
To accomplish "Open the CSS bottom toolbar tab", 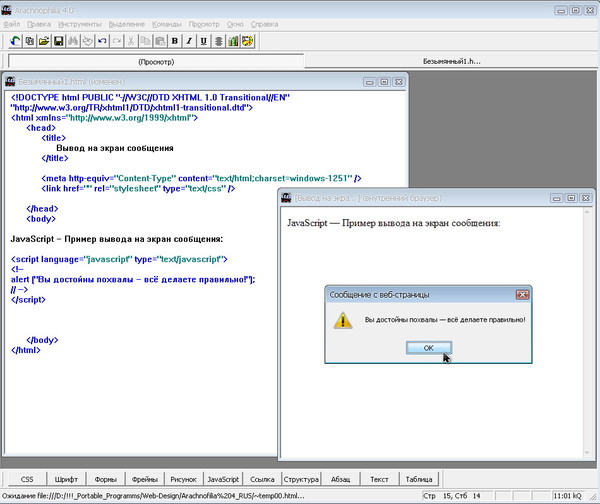I will click(27, 479).
